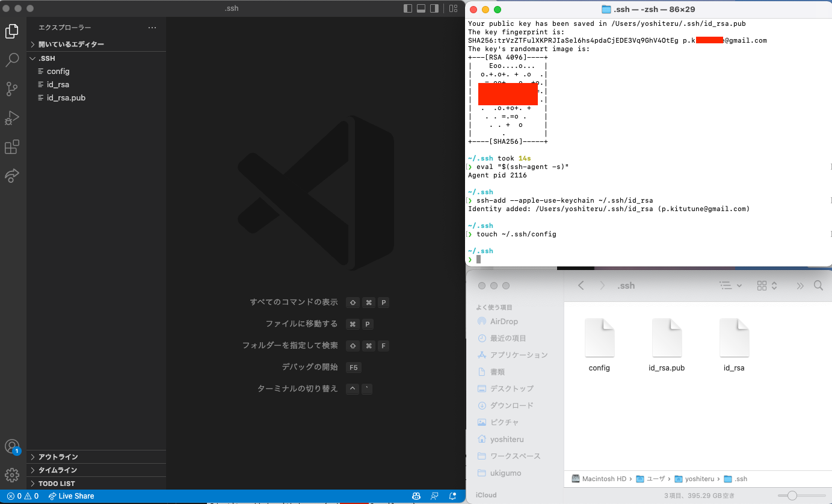Screen dimensions: 832x504
Task: Open the Remote Explorer view
Action: tap(11, 176)
